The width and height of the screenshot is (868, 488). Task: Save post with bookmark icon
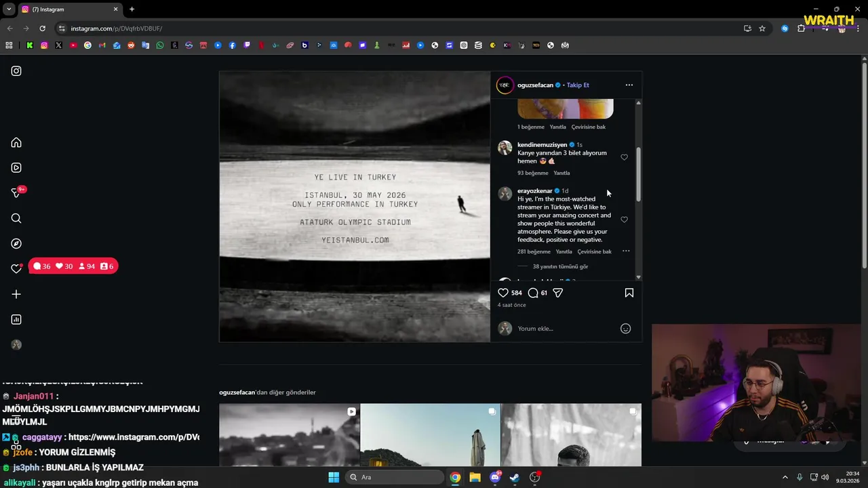(629, 293)
